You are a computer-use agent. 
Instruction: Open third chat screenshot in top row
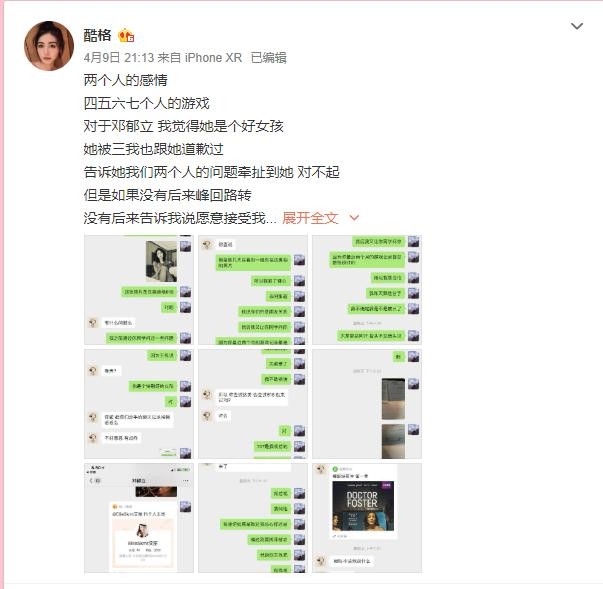point(367,290)
